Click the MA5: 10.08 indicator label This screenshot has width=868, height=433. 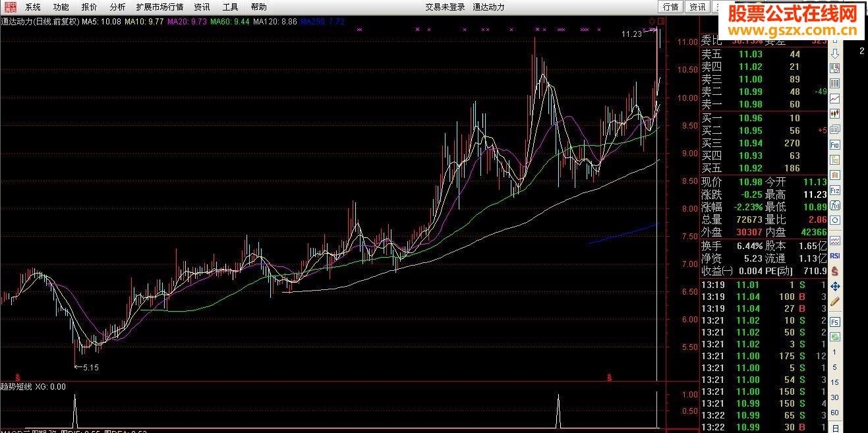click(101, 22)
